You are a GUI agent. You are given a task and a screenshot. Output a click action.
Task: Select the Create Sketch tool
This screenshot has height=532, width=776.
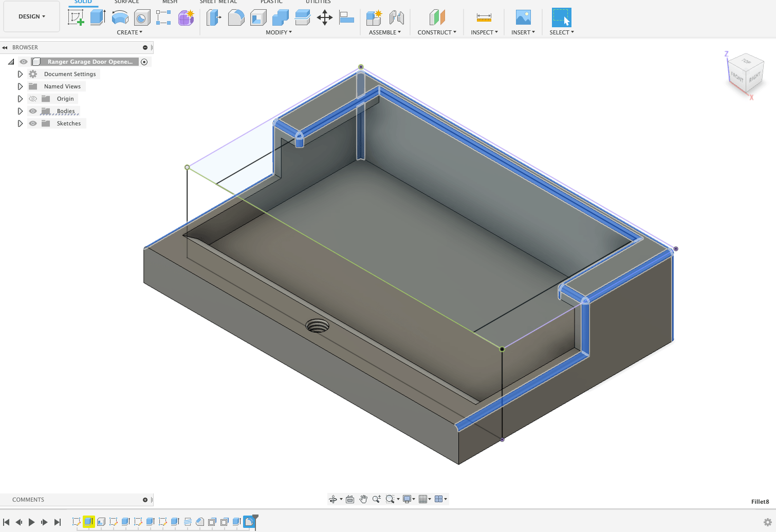[x=76, y=17]
